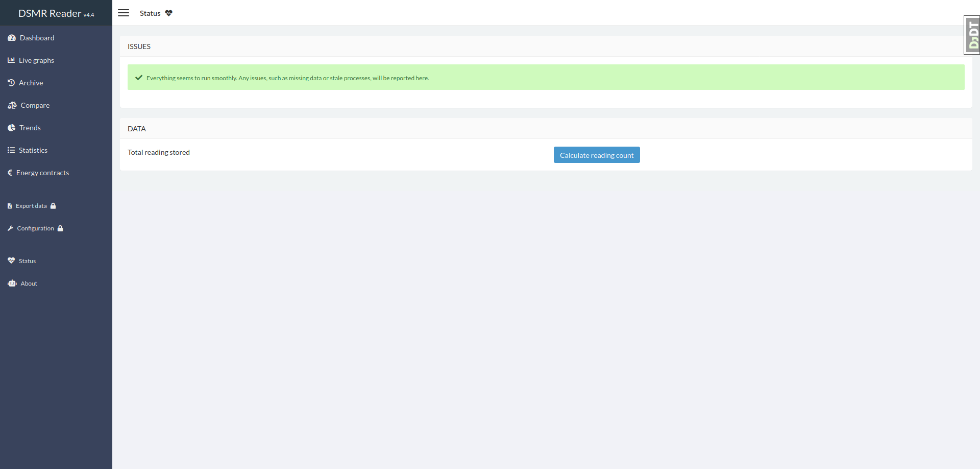980x469 pixels.
Task: Open the Dashboard menu item
Action: point(56,38)
